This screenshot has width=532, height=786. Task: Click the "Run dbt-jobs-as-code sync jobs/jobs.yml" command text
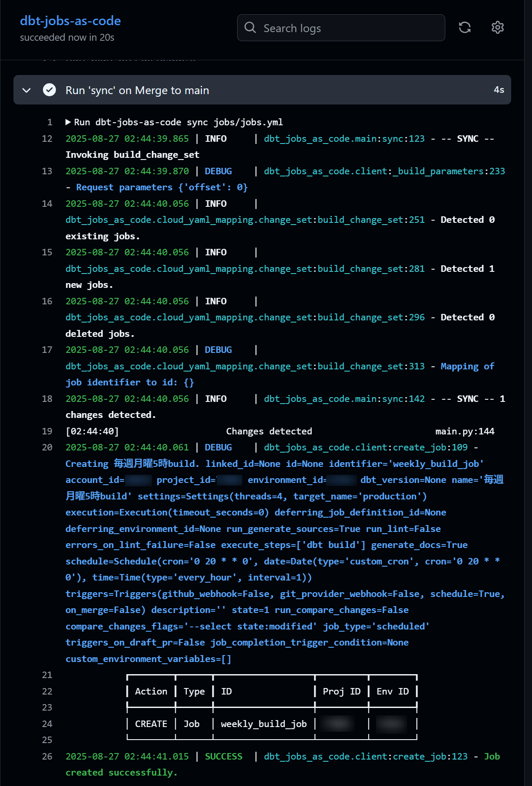coord(179,122)
